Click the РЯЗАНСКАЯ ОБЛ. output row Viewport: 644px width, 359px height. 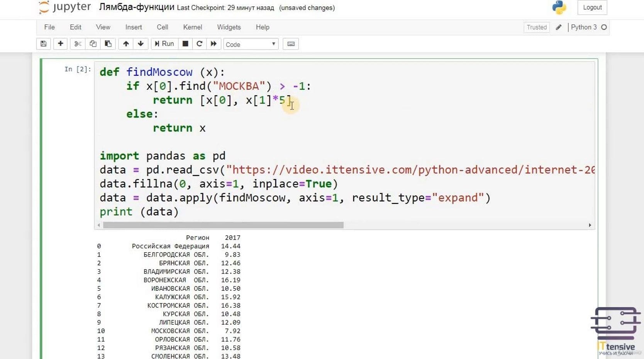(169, 348)
